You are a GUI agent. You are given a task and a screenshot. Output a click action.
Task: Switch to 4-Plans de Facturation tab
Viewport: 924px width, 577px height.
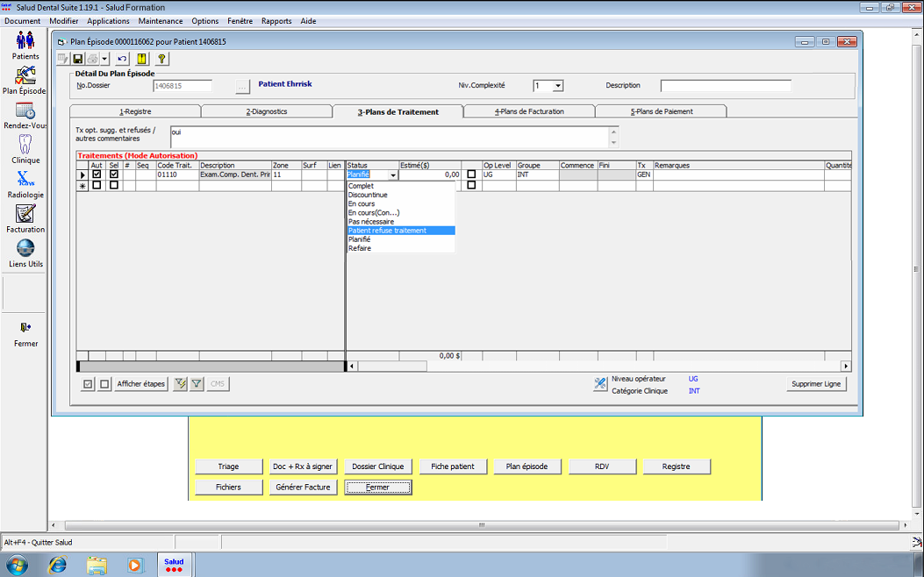pyautogui.click(x=529, y=111)
